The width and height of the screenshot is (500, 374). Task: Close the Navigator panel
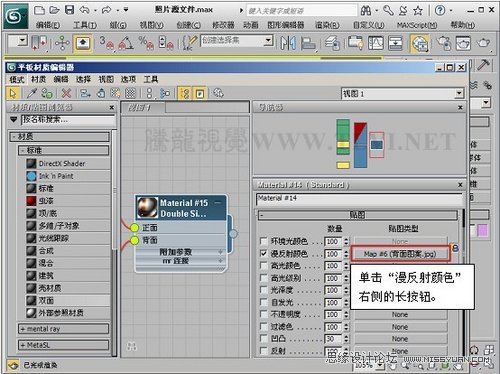pyautogui.click(x=460, y=107)
